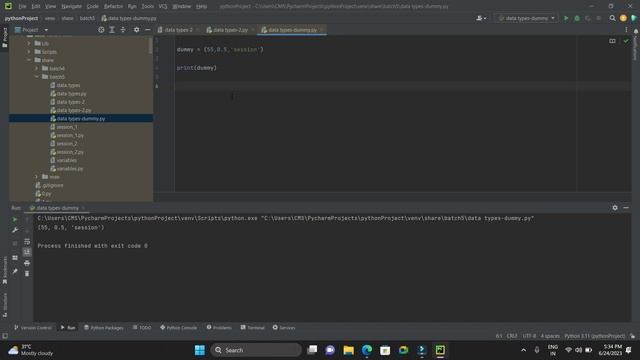Screen dimensions: 640x360
Task: Open the Navigate menu
Action: [71, 6]
